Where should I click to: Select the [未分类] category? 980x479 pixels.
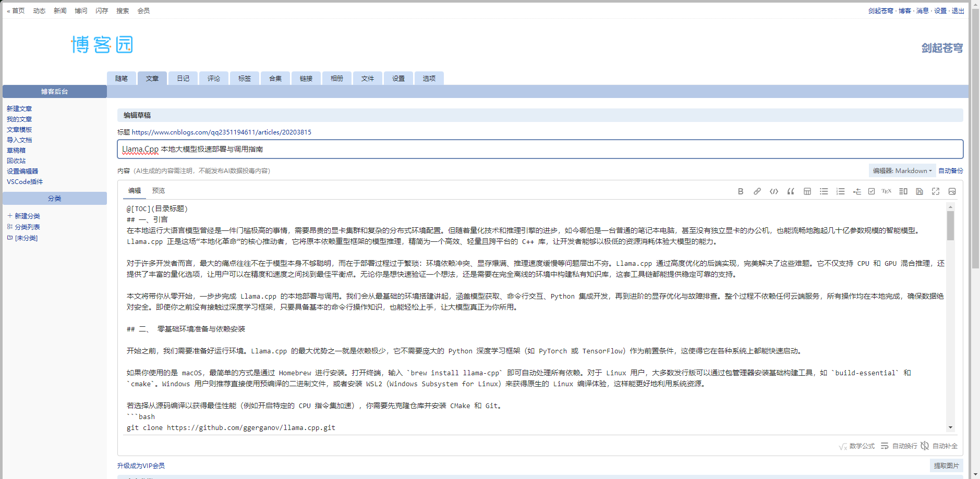tap(22, 238)
